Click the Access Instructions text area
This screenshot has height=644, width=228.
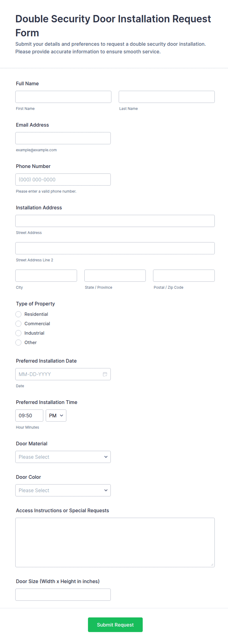115,542
